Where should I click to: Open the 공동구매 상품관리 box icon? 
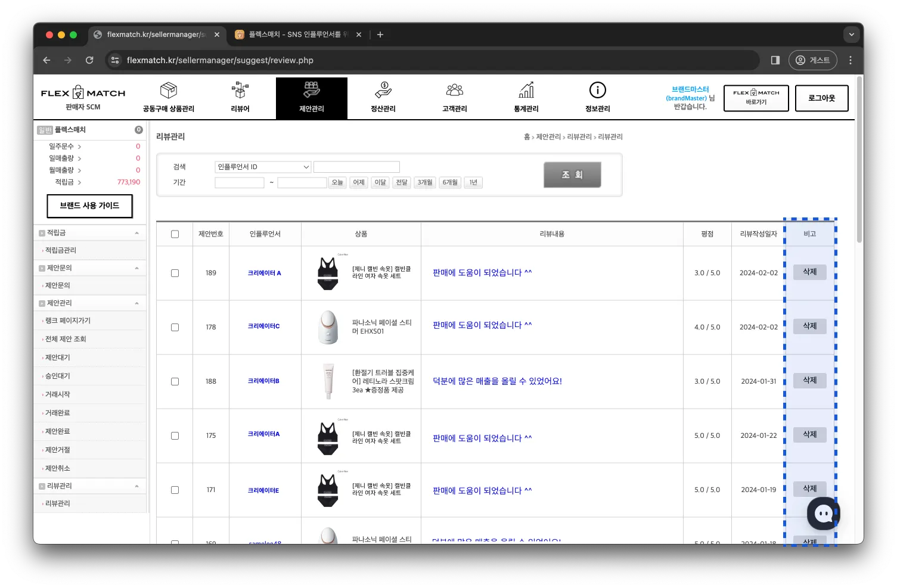(x=169, y=91)
